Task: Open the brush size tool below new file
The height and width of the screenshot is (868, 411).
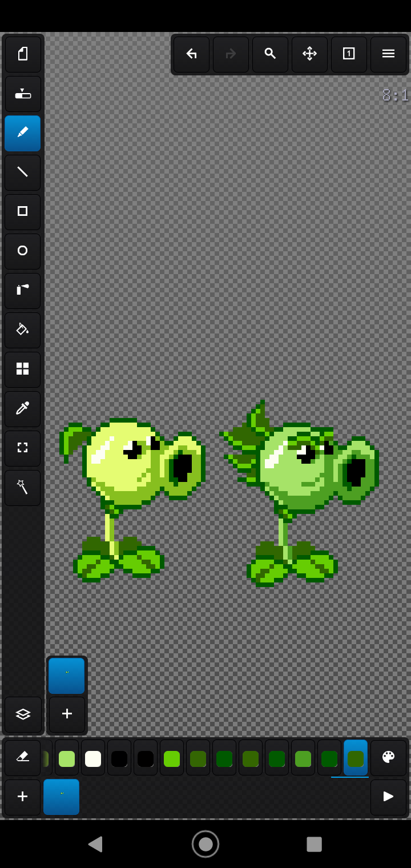Action: [x=23, y=94]
